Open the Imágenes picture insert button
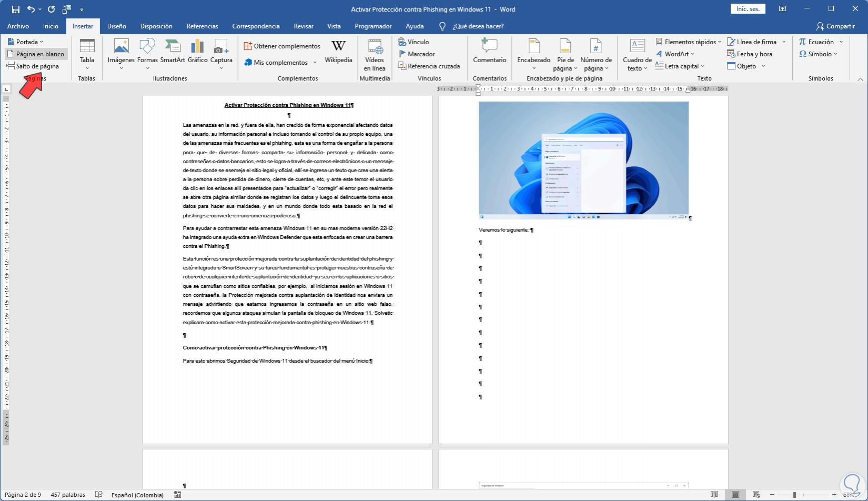Viewport: 868px width, 501px height. point(121,54)
